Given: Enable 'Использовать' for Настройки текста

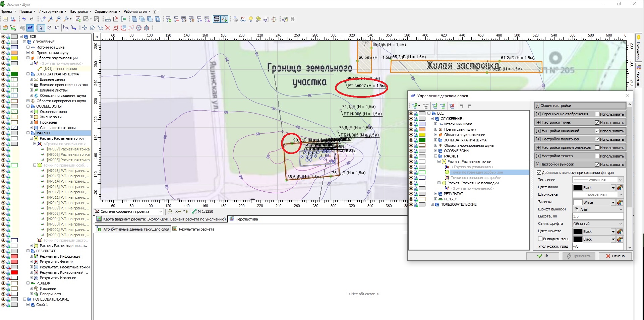Looking at the screenshot, I should coord(597,156).
